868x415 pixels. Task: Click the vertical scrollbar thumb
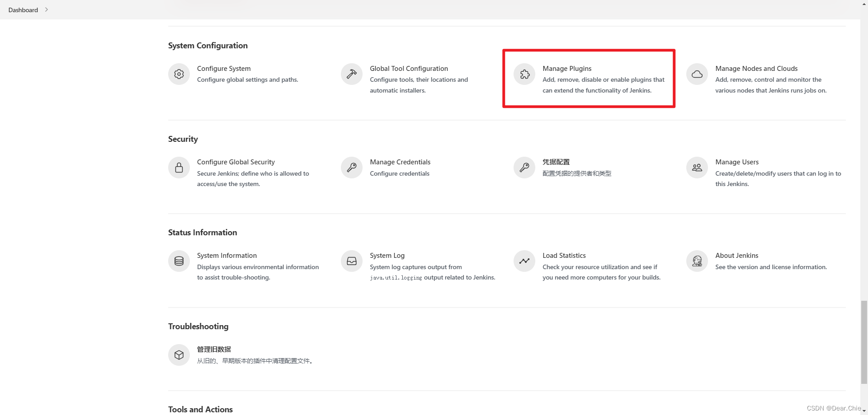click(864, 342)
